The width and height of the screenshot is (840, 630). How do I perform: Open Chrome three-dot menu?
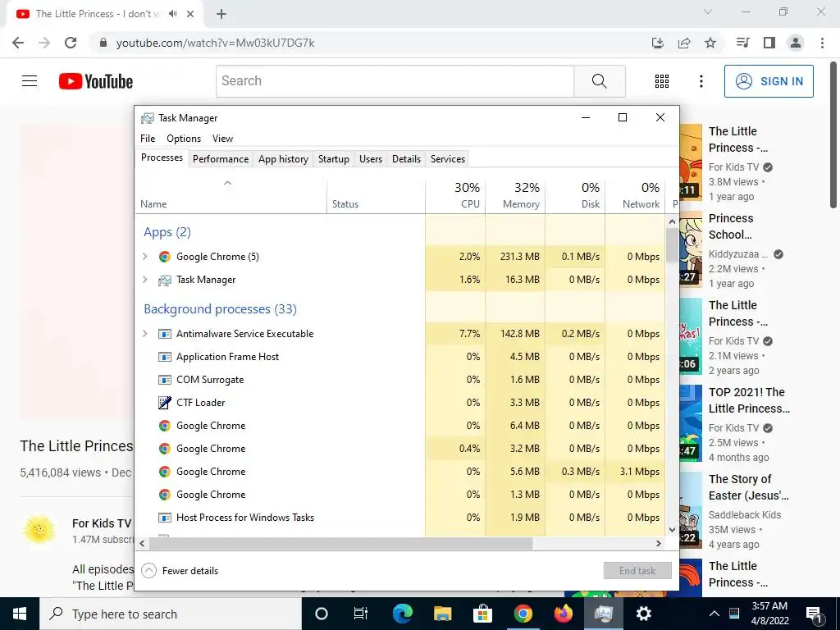coord(822,43)
